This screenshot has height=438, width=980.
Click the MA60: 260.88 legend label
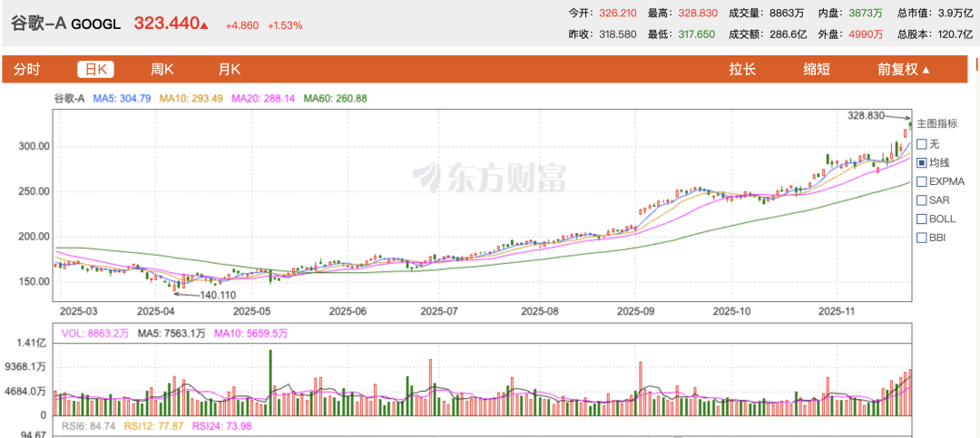pyautogui.click(x=335, y=98)
